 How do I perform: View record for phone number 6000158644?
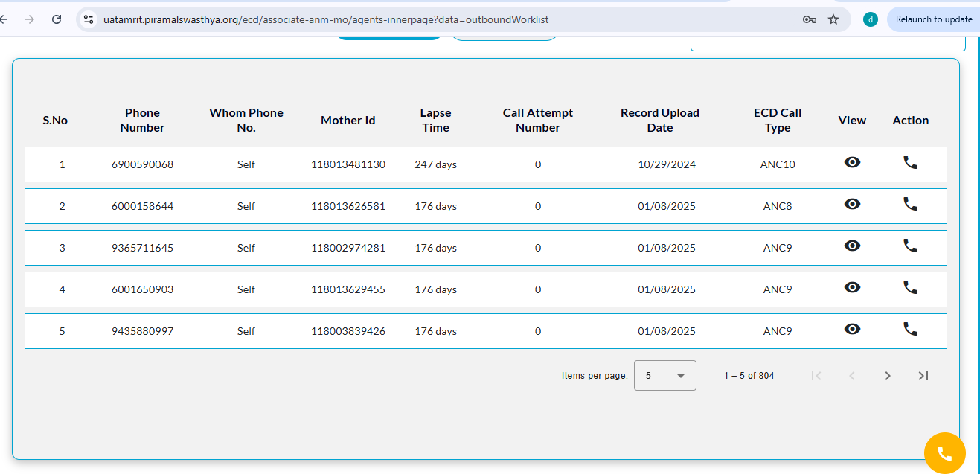(x=852, y=204)
